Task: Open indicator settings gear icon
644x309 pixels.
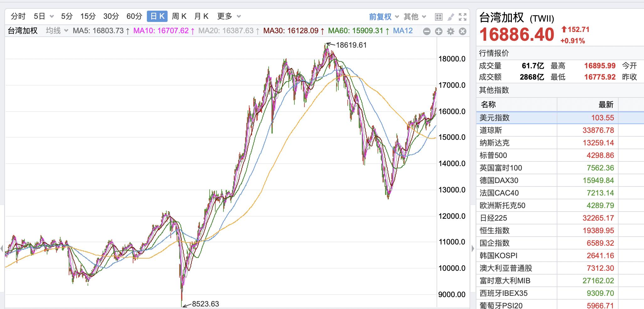Action: pos(450,31)
